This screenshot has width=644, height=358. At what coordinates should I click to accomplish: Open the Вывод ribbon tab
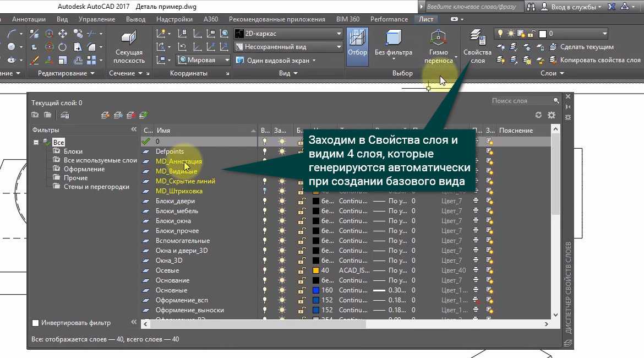click(x=136, y=19)
